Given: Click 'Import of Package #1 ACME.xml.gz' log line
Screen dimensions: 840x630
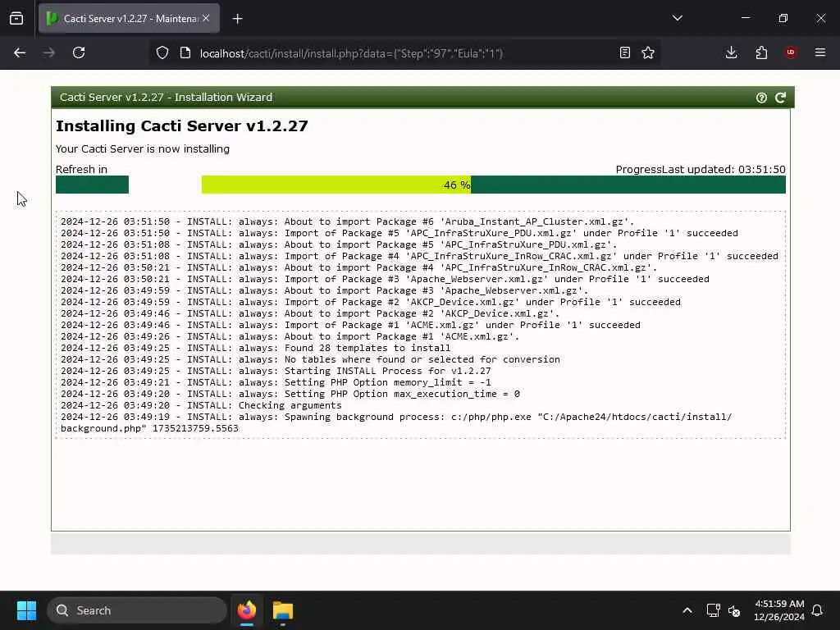Looking at the screenshot, I should (350, 325).
